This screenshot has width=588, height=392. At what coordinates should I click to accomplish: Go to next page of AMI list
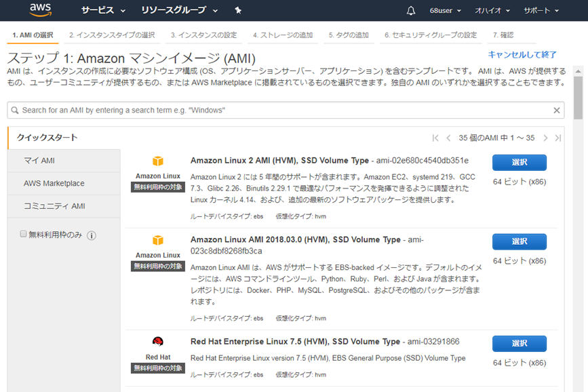(x=545, y=138)
